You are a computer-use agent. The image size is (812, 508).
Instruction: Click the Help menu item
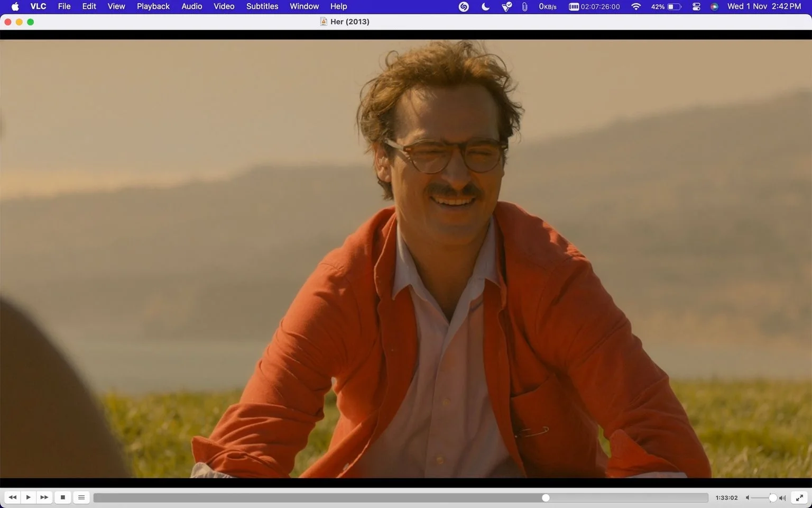pos(339,6)
